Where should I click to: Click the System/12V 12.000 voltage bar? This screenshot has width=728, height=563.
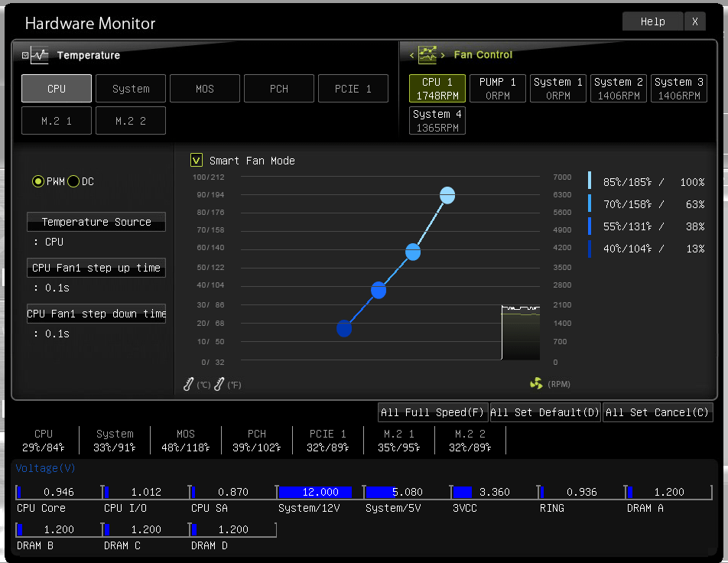(320, 492)
